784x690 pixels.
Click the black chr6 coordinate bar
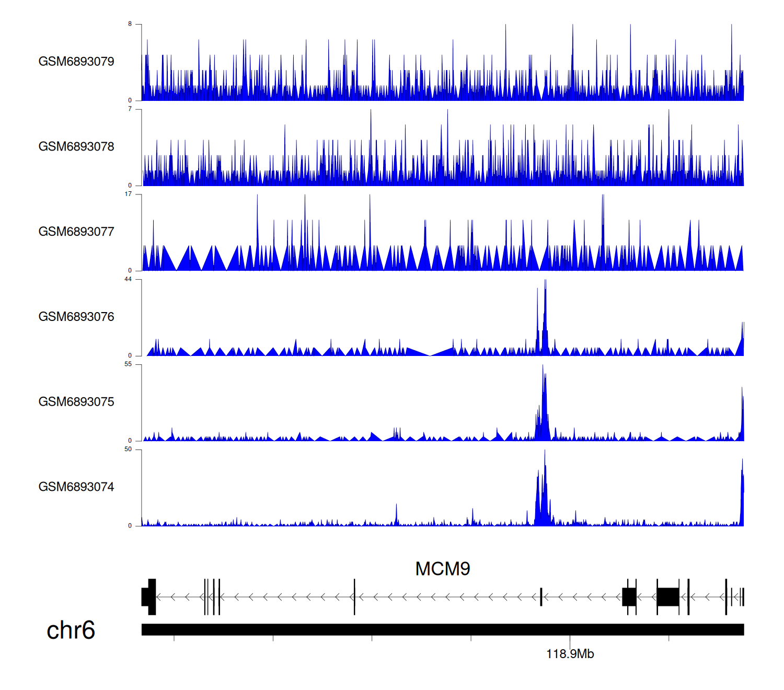point(442,629)
